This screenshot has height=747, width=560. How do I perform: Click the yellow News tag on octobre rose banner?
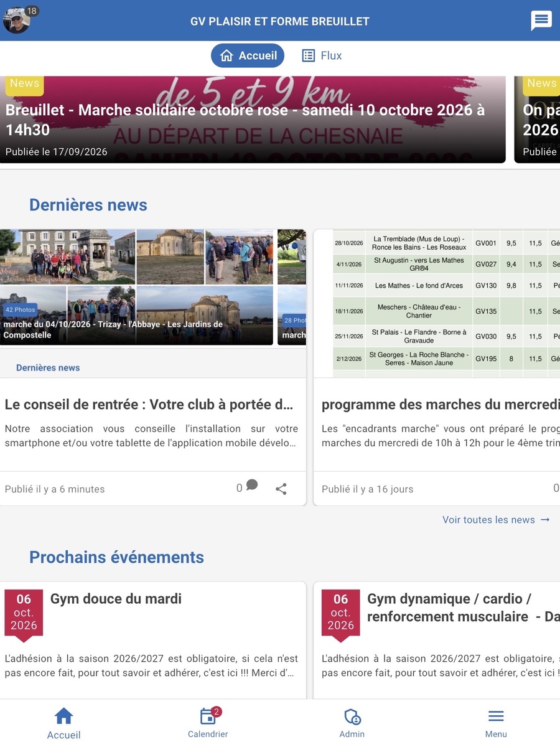point(24,85)
